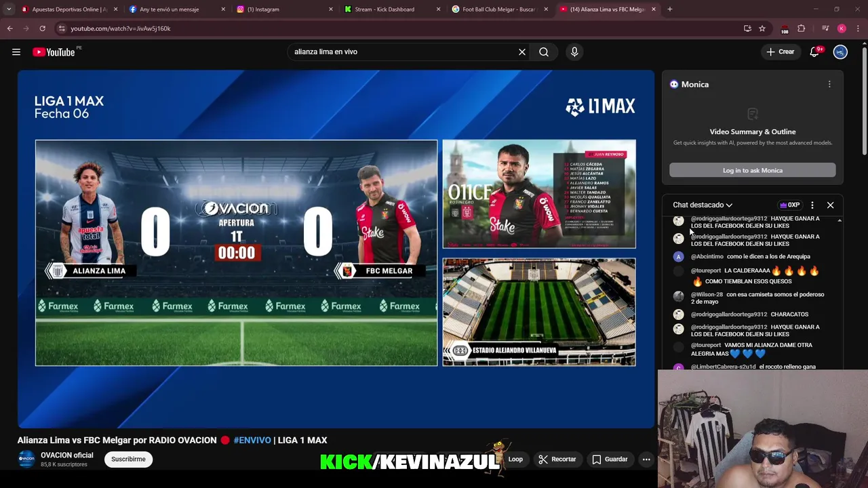Viewport: 868px width, 488px height.
Task: Switch to Stream - Kick Dashboard tab
Action: [393, 9]
